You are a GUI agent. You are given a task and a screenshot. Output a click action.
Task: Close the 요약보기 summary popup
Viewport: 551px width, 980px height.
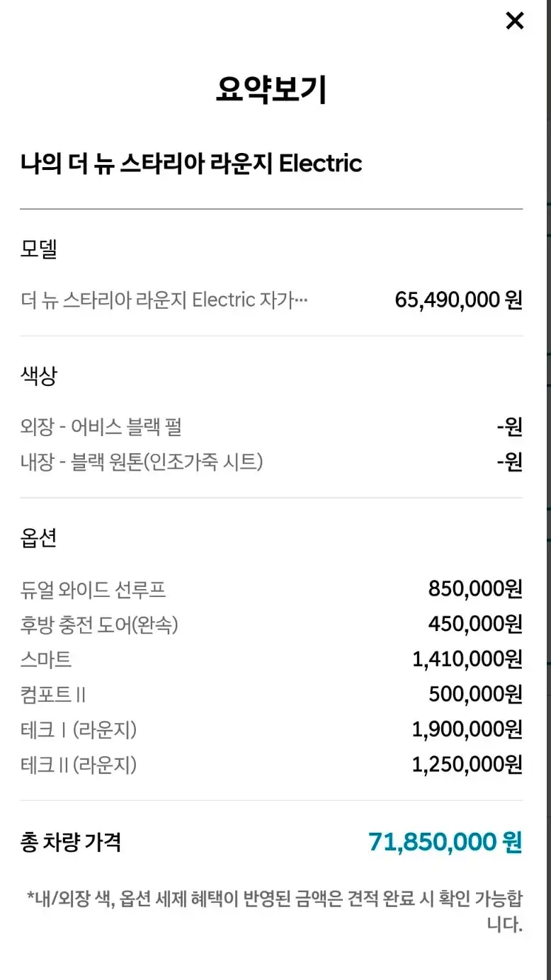[514, 21]
